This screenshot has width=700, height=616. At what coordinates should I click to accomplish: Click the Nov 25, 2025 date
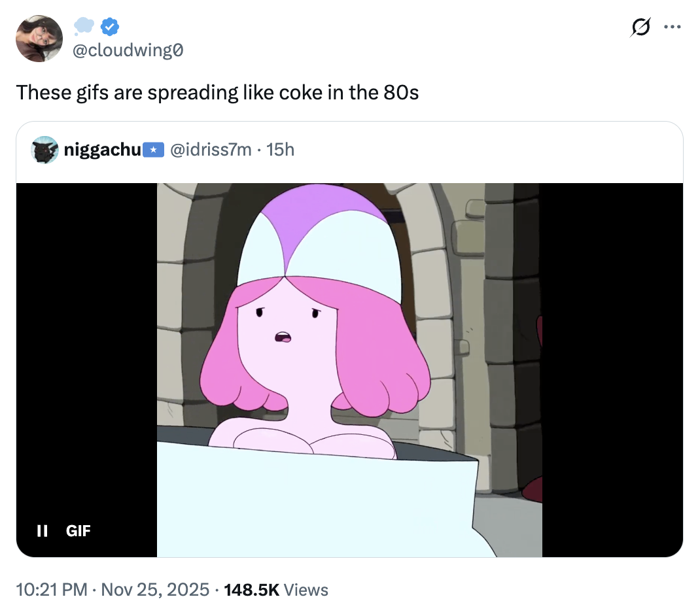click(x=155, y=590)
